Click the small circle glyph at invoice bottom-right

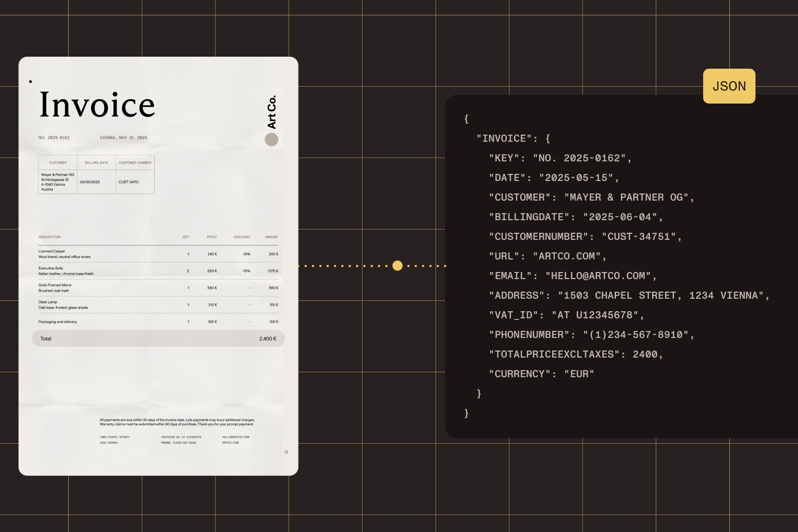click(x=286, y=452)
